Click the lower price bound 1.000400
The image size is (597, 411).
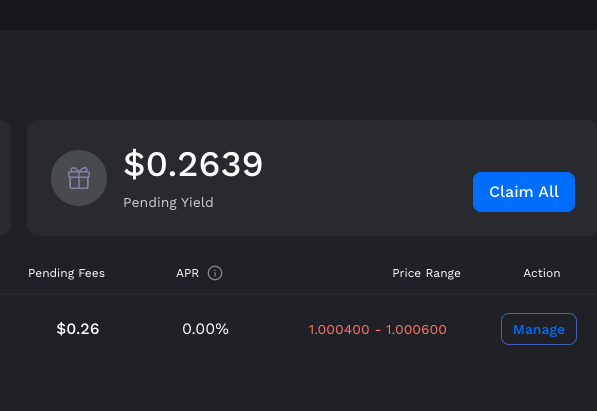point(339,329)
